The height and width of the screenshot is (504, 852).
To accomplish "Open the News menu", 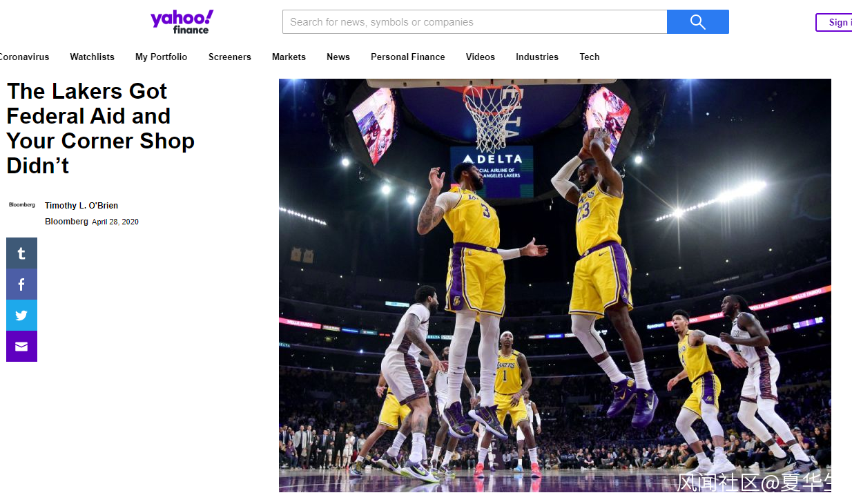I will pyautogui.click(x=338, y=57).
